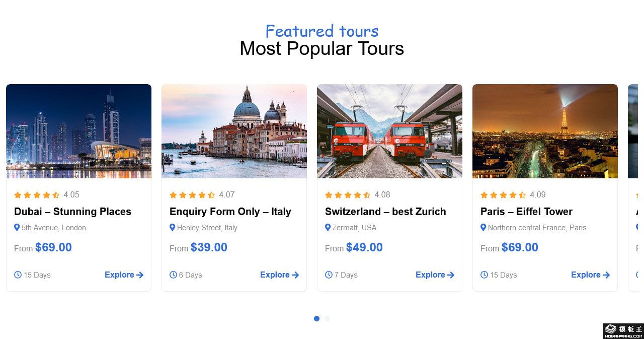This screenshot has height=339, width=644.
Task: Open the Eiffel Tower night thumbnail image
Action: click(545, 131)
